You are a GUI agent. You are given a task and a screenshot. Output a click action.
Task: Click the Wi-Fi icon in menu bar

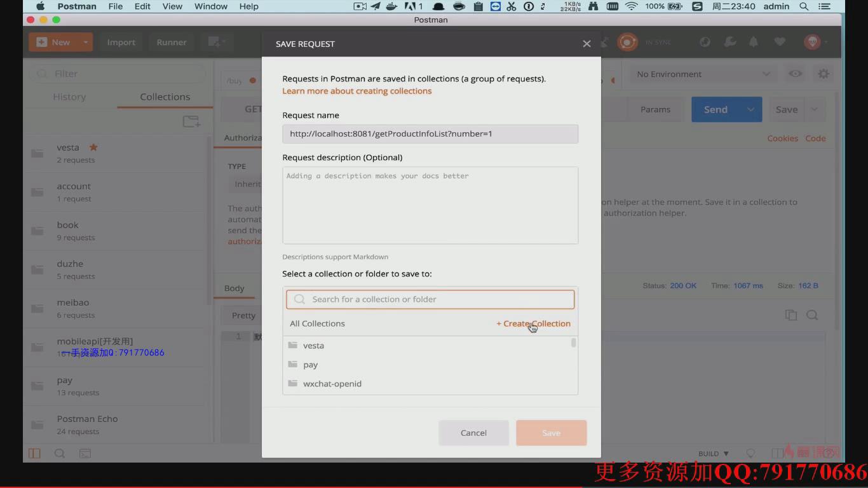coord(631,6)
